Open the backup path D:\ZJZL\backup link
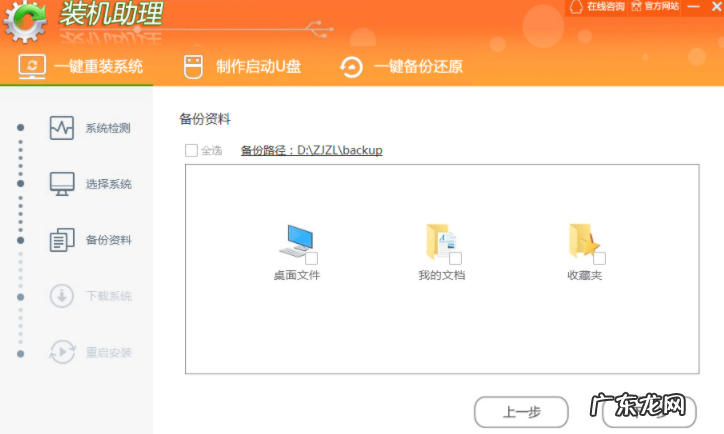Screen dimensions: 724x434 point(312,151)
